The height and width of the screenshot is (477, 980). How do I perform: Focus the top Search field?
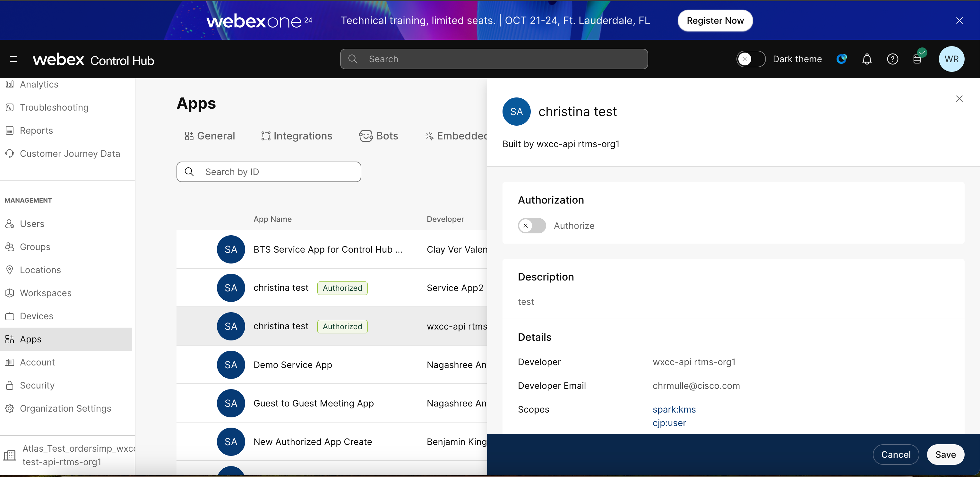[494, 59]
